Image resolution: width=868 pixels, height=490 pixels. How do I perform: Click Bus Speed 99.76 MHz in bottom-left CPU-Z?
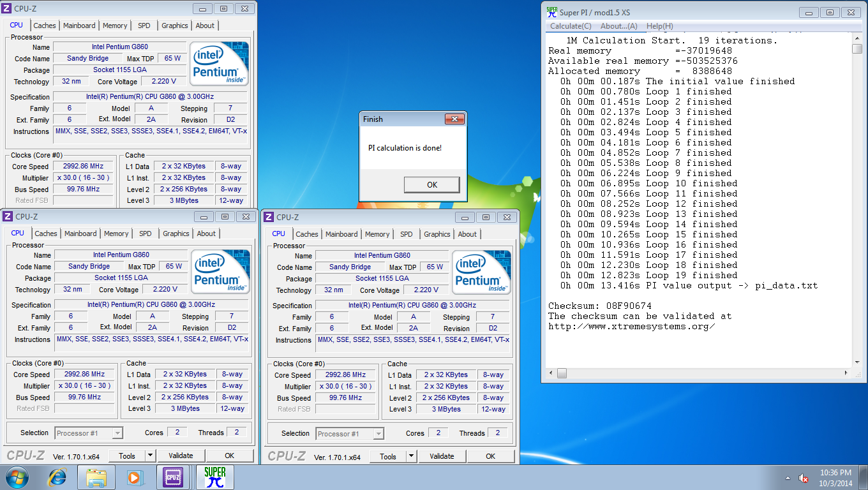click(84, 397)
